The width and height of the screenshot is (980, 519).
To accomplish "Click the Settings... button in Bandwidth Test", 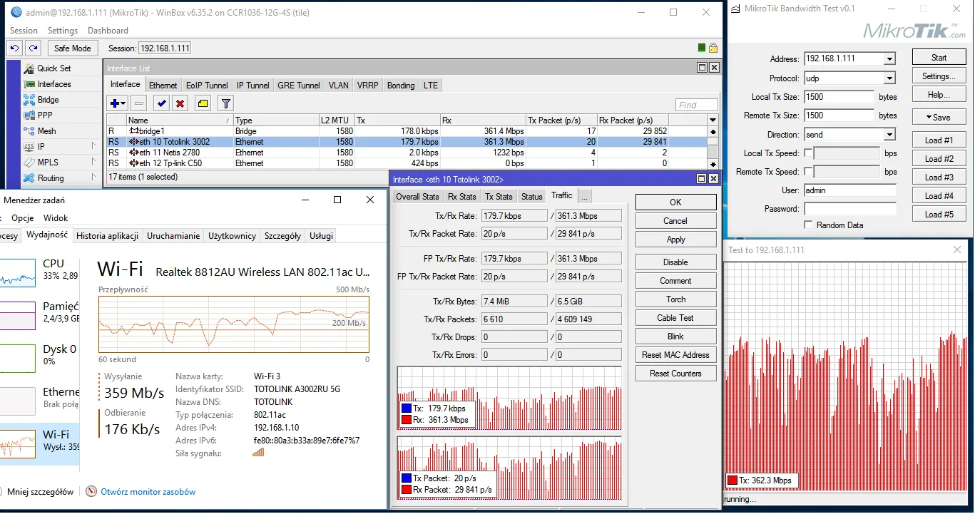I will tap(939, 76).
